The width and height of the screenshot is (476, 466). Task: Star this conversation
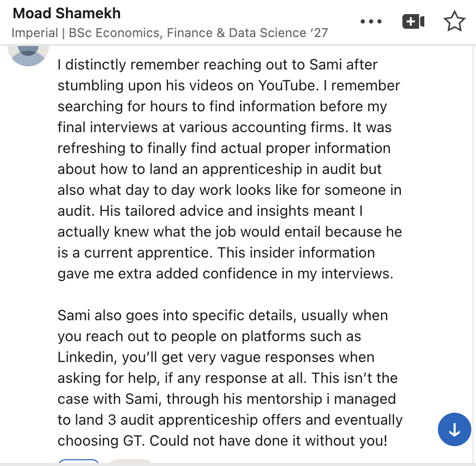pos(454,21)
